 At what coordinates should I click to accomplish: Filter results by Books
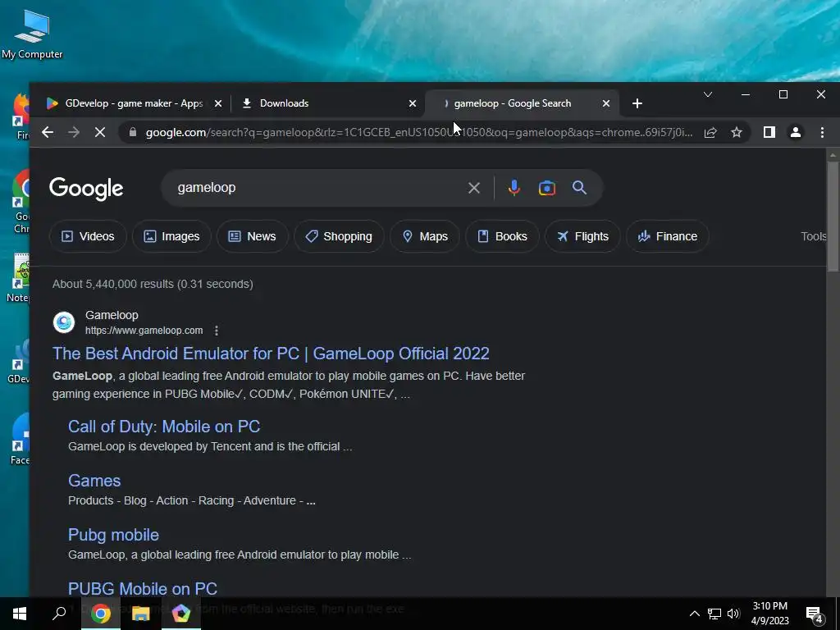coord(502,236)
